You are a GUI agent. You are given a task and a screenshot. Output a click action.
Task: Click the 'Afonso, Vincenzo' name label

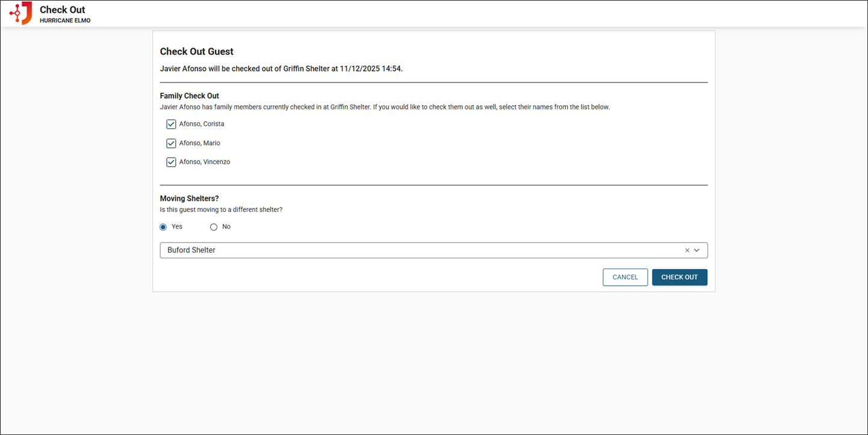(205, 162)
